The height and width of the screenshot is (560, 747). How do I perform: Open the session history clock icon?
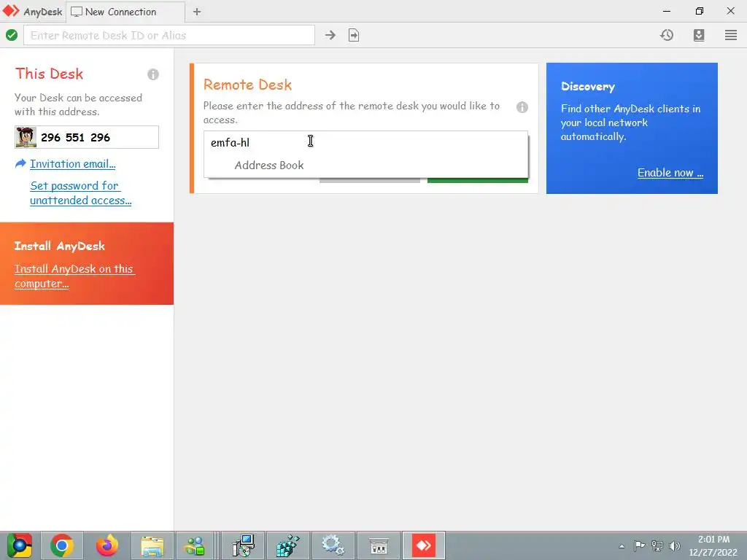click(667, 35)
